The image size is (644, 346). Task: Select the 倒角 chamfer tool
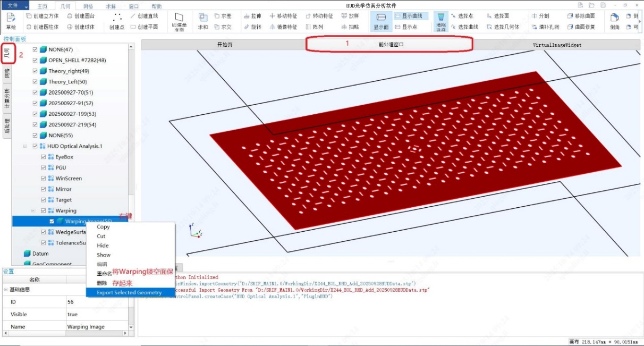(x=614, y=21)
